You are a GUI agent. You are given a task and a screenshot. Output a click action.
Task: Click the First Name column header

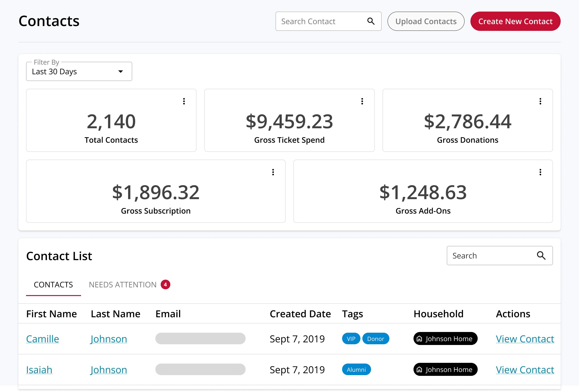pos(52,314)
